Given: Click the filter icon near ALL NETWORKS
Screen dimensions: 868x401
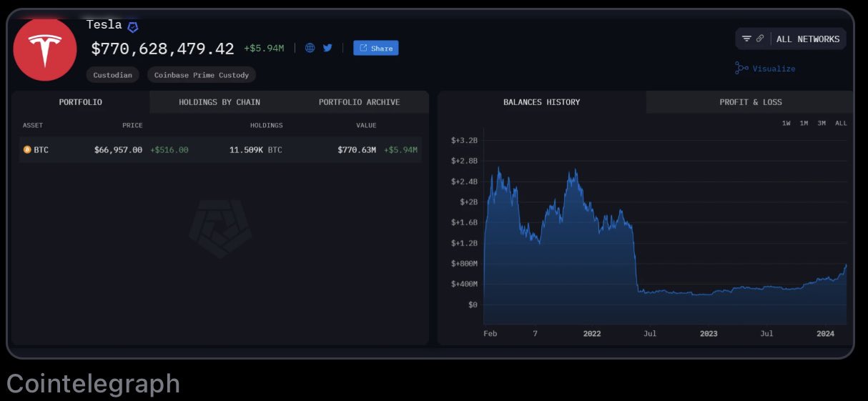Looking at the screenshot, I should coord(746,39).
